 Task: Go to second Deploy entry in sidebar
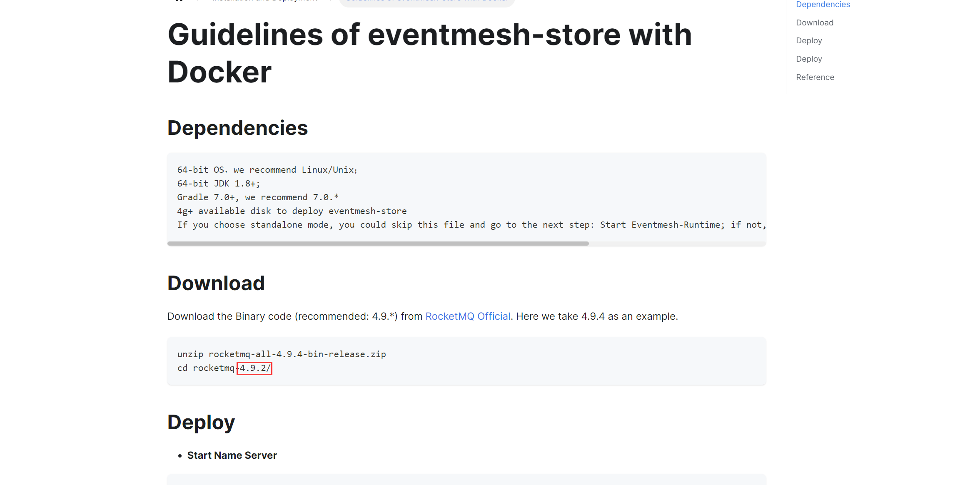pyautogui.click(x=809, y=59)
